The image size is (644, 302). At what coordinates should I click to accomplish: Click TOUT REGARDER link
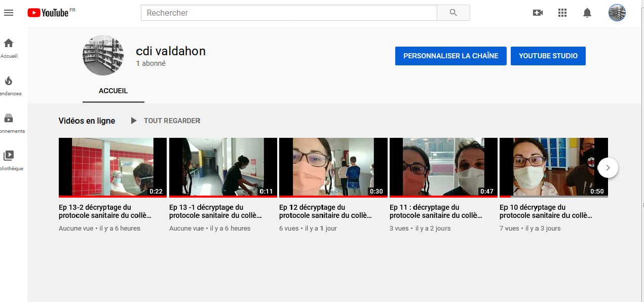coord(172,121)
